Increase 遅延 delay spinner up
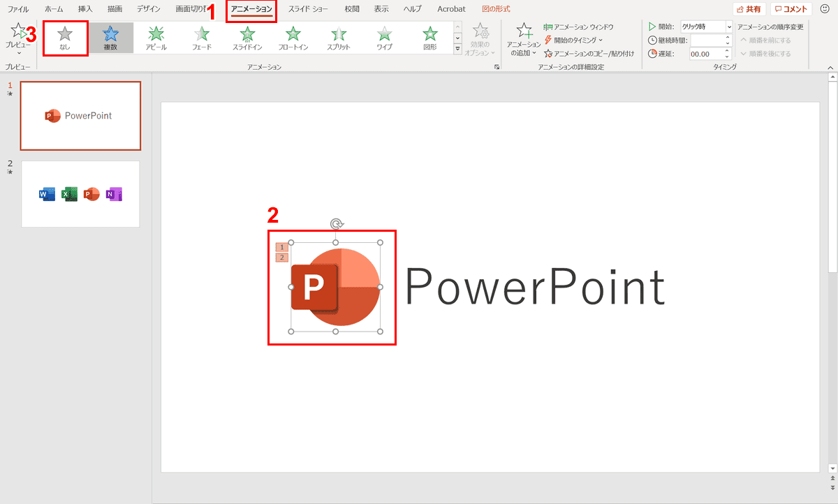Screen dimensions: 838x504 pyautogui.click(x=728, y=51)
